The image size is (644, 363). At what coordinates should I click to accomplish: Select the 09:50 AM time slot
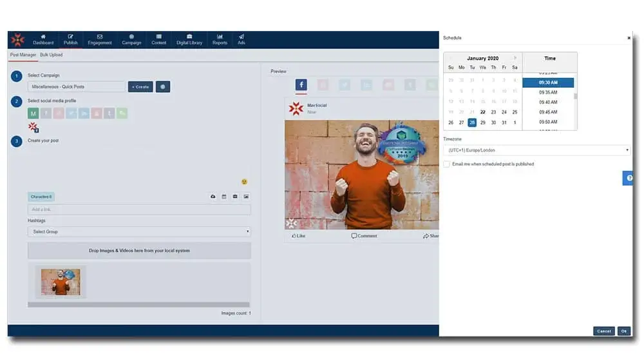tap(548, 122)
